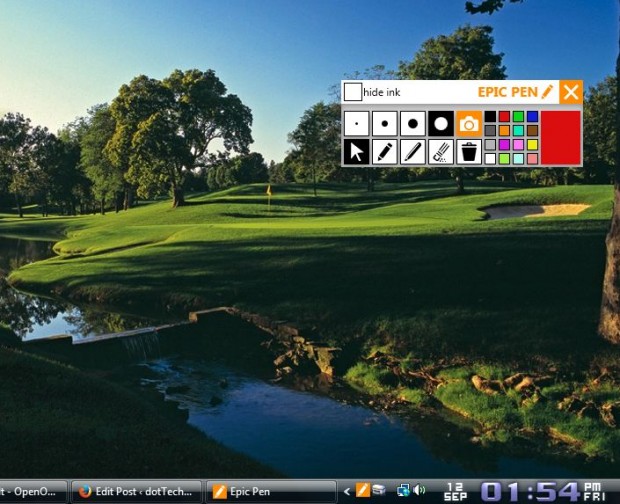Open the network tray icon
620x504 pixels.
point(403,491)
